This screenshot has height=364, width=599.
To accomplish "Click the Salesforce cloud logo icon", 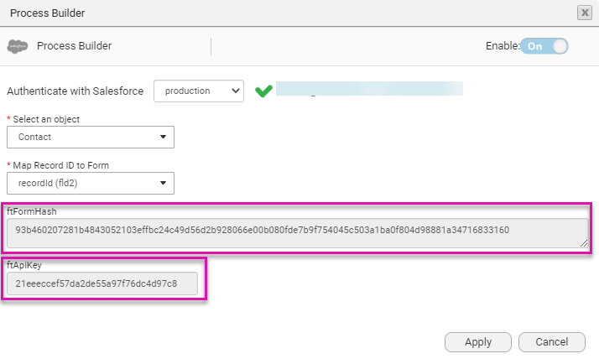I will (18, 46).
